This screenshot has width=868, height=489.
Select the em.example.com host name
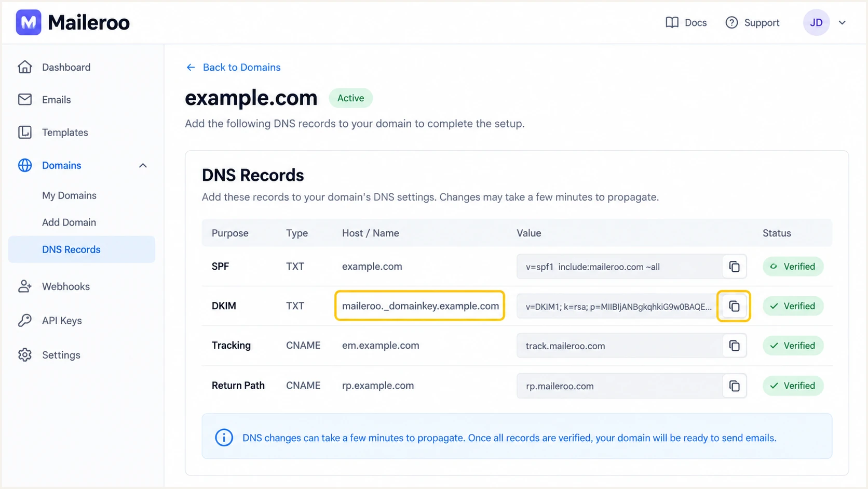click(381, 346)
